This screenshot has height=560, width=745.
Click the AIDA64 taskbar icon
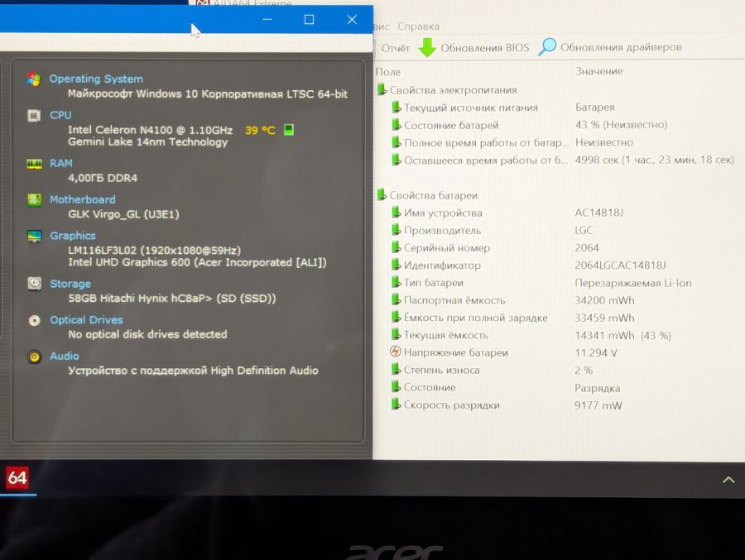(17, 478)
